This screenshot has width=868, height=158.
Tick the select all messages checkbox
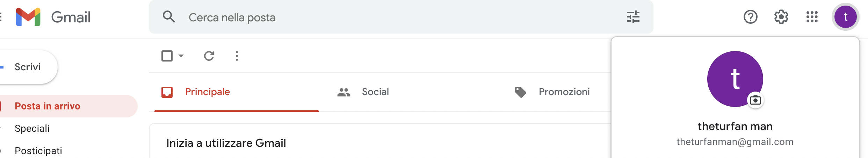(167, 56)
